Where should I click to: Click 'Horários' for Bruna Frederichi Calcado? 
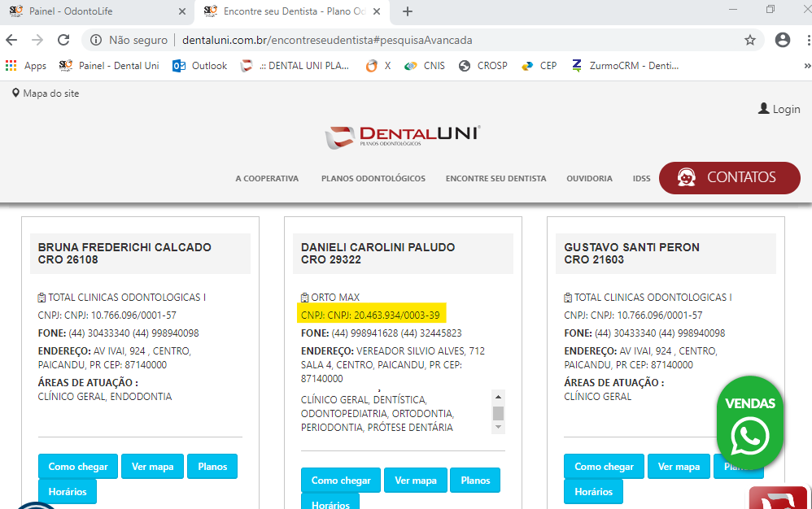[68, 491]
